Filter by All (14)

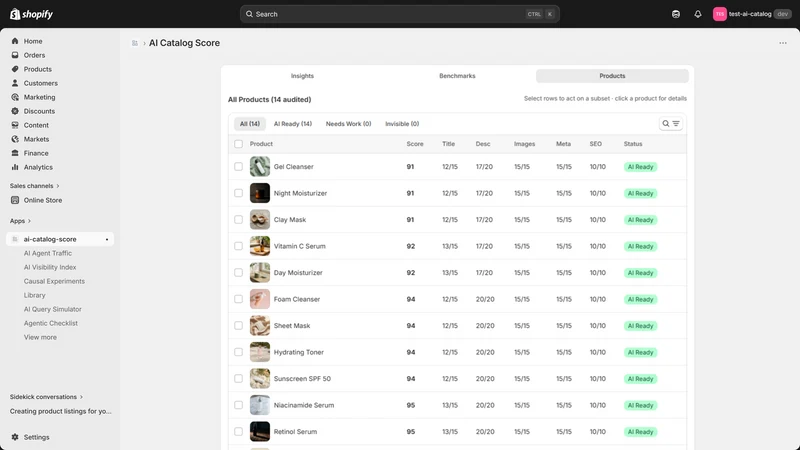pos(249,124)
